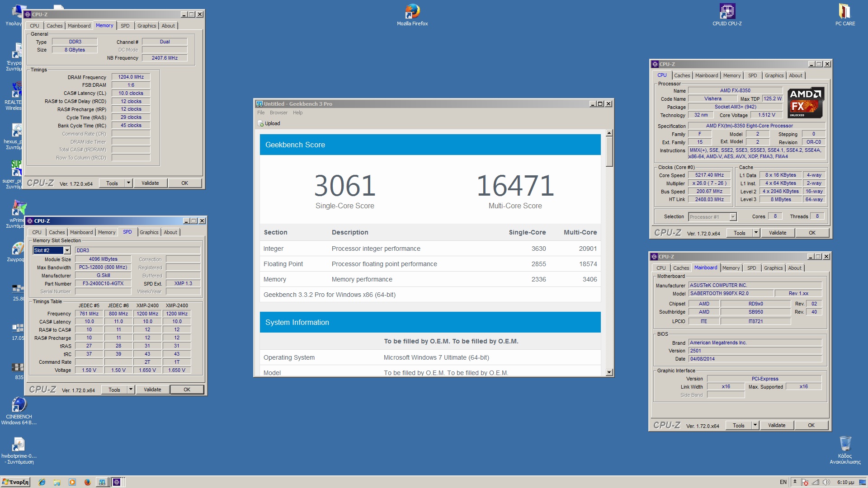The width and height of the screenshot is (868, 488).
Task: Open the Start (Έναρξη) button
Action: click(15, 482)
